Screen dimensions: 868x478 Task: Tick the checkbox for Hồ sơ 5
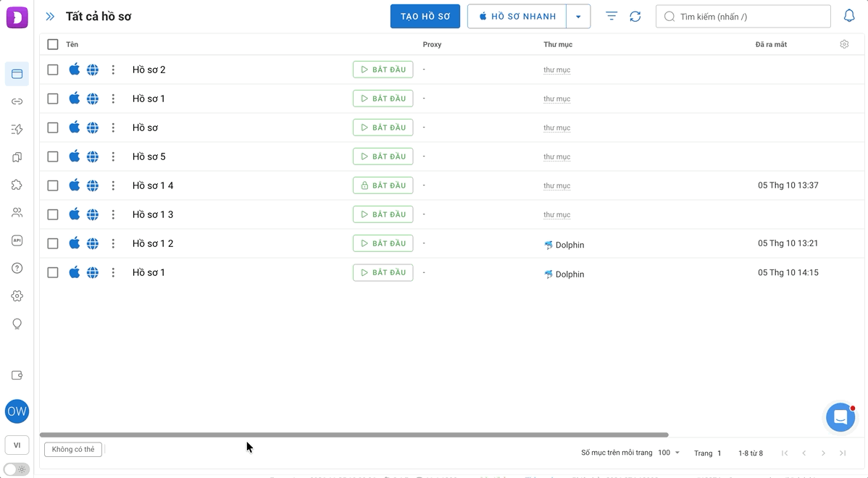click(x=53, y=156)
